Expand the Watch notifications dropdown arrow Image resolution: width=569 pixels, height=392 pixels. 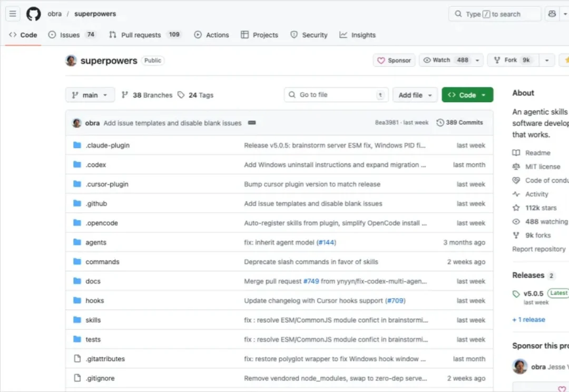pyautogui.click(x=477, y=61)
